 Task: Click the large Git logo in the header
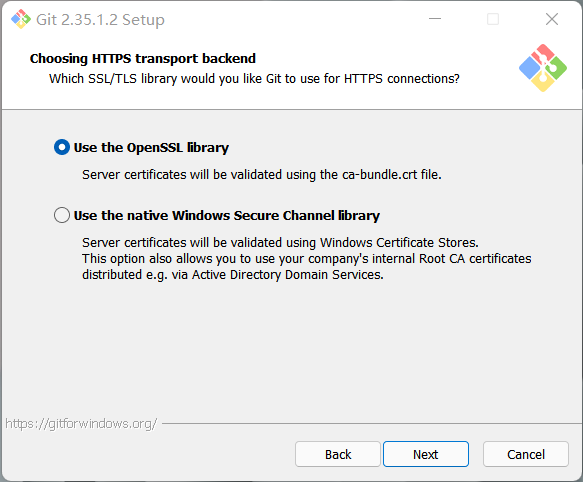pyautogui.click(x=543, y=68)
